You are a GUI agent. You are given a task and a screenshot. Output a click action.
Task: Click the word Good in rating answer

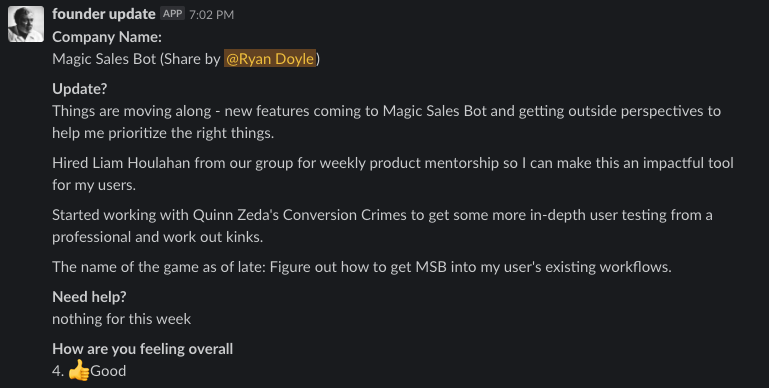tap(108, 371)
